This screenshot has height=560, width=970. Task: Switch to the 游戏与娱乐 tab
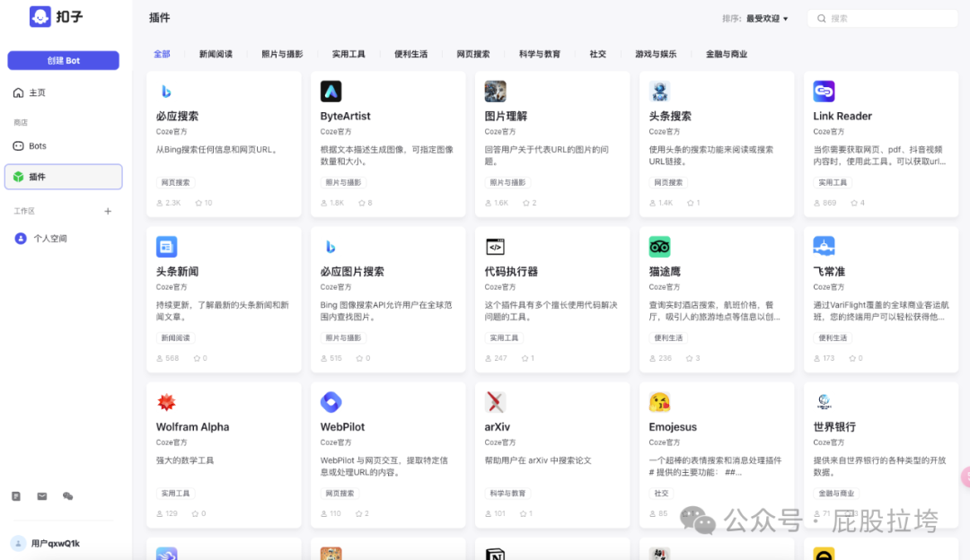[656, 55]
